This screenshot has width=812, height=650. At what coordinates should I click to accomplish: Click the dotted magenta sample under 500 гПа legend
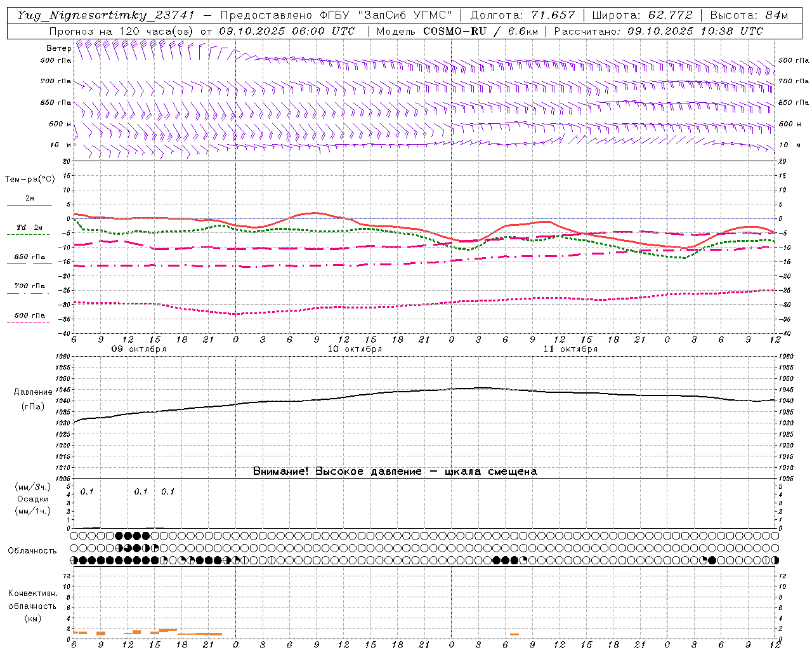29,322
